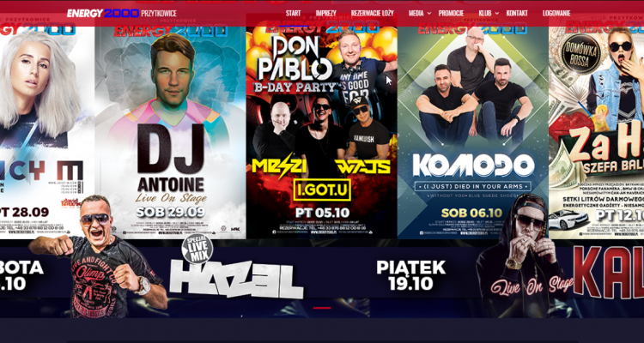Expand the KLUB dropdown arrow

click(496, 13)
